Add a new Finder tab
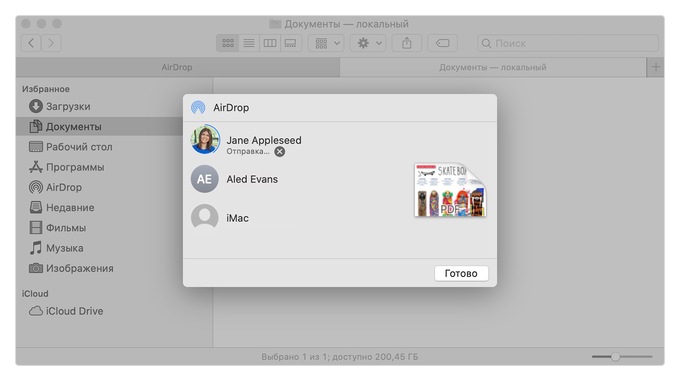The width and height of the screenshot is (680, 381). 656,67
